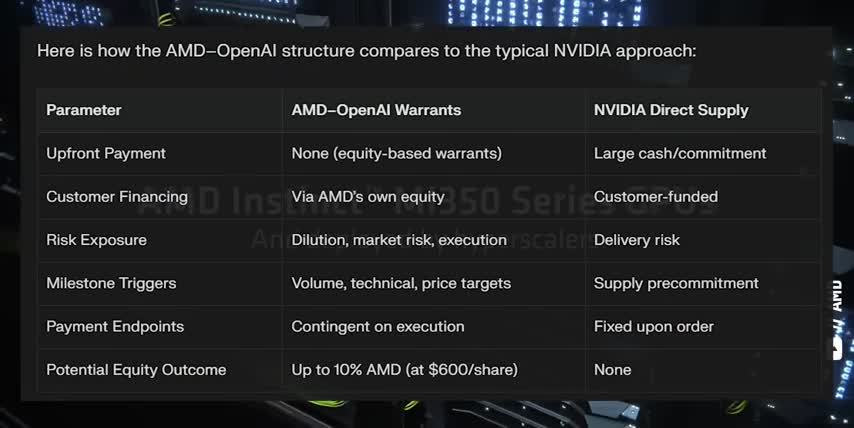Select the Payment Endpoints row label

(x=115, y=326)
